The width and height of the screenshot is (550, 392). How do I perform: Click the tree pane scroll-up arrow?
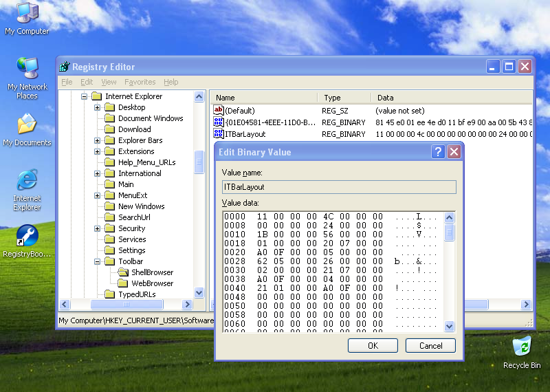coord(199,96)
